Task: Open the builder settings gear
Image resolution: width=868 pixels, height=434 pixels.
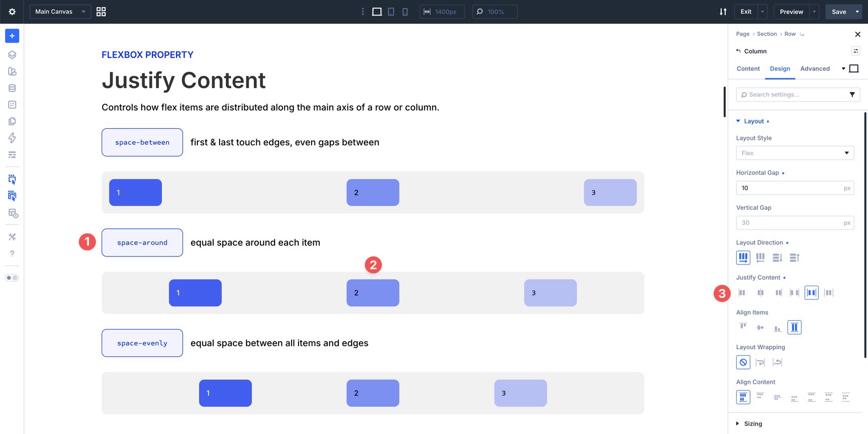Action: click(12, 12)
